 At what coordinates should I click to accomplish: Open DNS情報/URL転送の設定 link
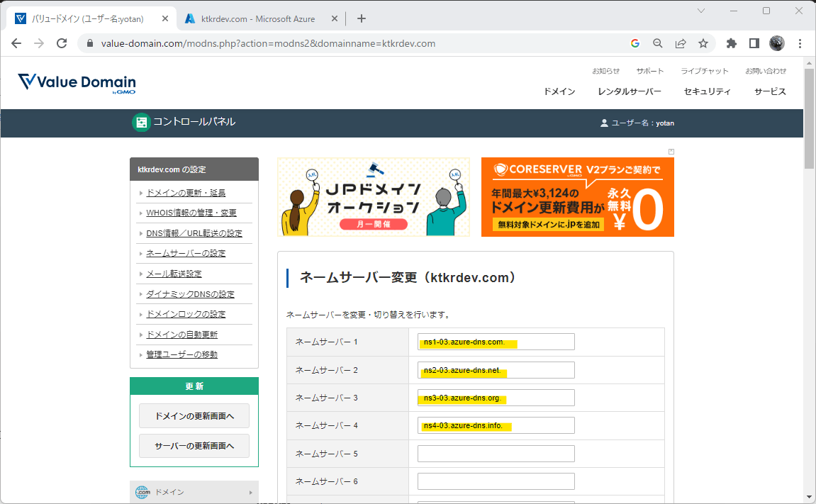click(194, 233)
